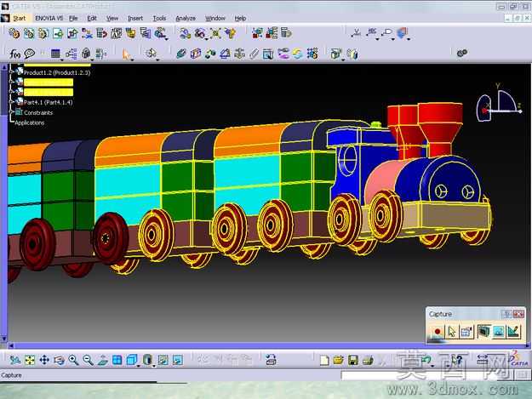
Task: Select Part4.1 (Part4.1.4) in tree
Action: coord(49,102)
